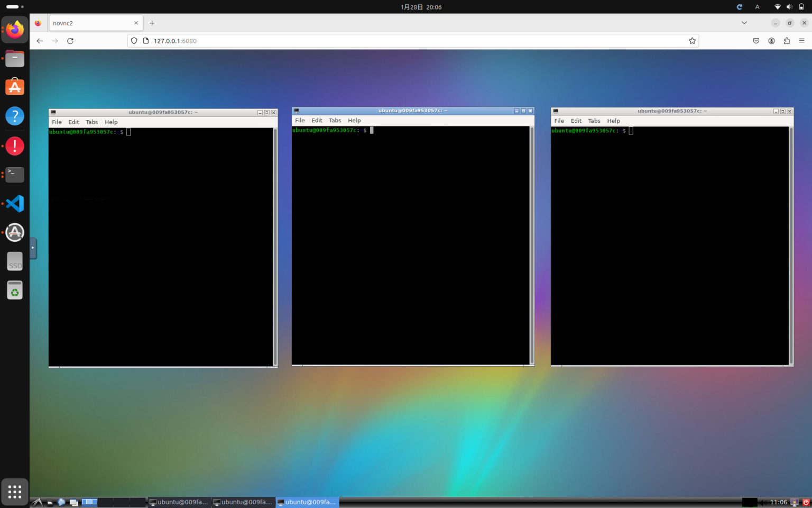Open the LXDE start menu bird icon
The height and width of the screenshot is (508, 812).
click(x=37, y=502)
